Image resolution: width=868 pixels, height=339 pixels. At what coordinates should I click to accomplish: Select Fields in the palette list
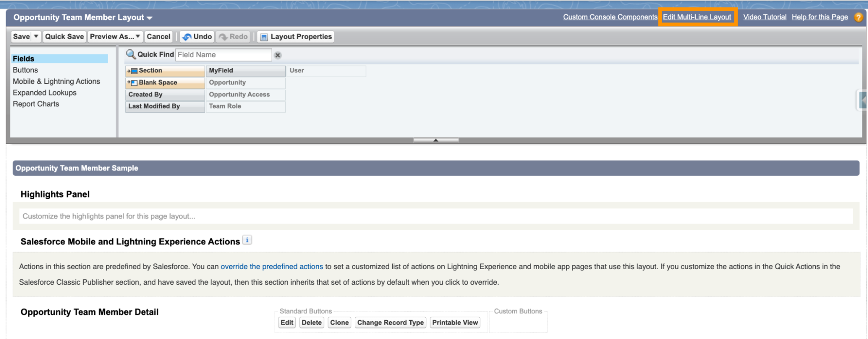[60, 59]
